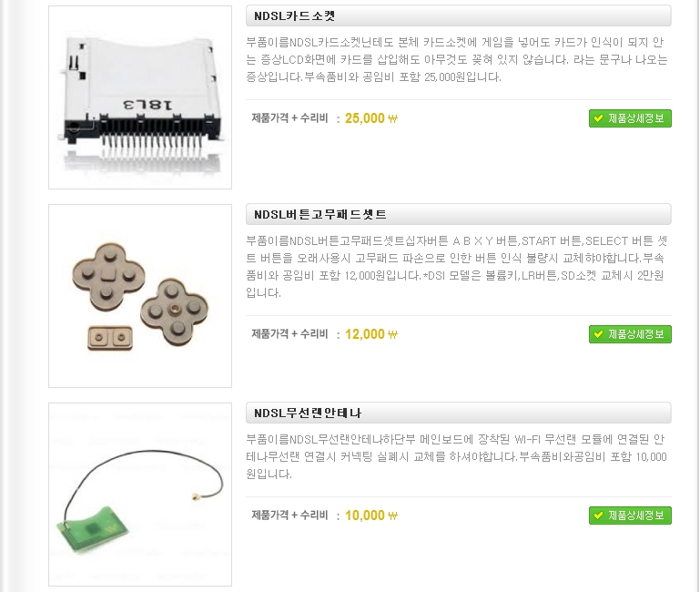Click the wireless LAN antenna image

(x=140, y=495)
